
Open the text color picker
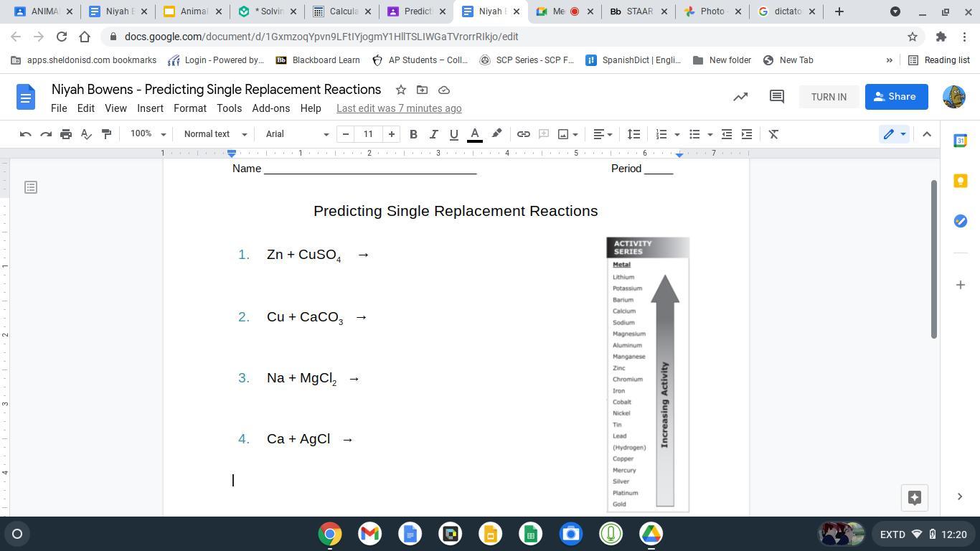pos(474,134)
